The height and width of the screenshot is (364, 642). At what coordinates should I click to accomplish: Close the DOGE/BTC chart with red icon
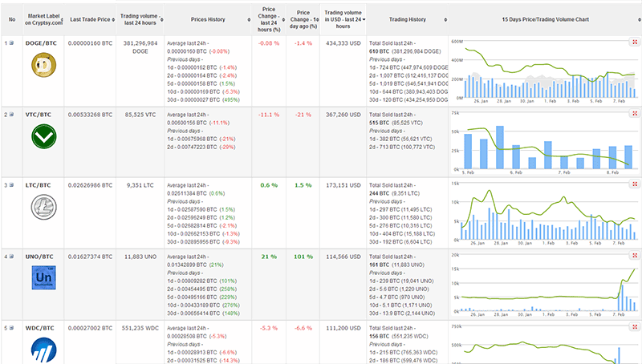pos(635,42)
